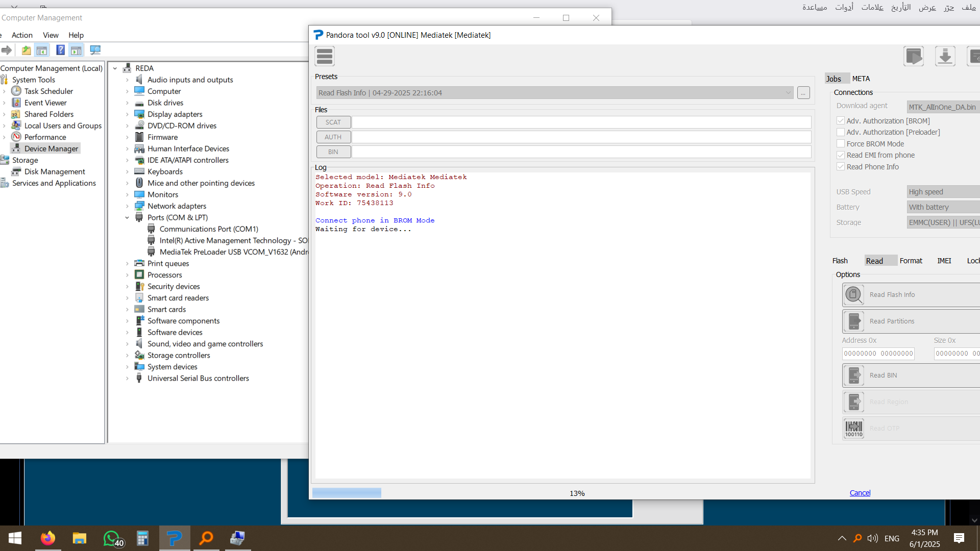Click the BIN file button
Viewport: 980px width, 551px height.
click(x=333, y=152)
